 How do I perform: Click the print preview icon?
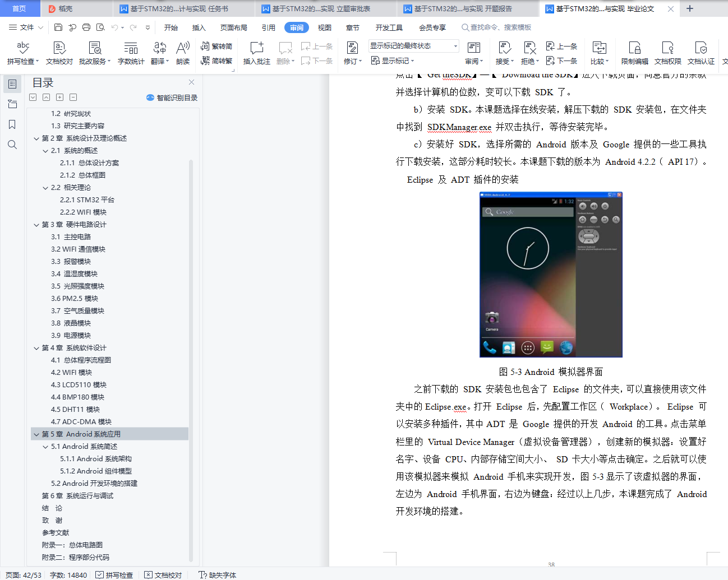(100, 27)
